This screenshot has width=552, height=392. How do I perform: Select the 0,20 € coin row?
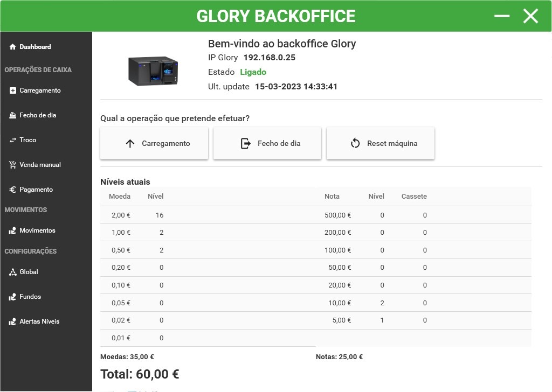click(208, 268)
